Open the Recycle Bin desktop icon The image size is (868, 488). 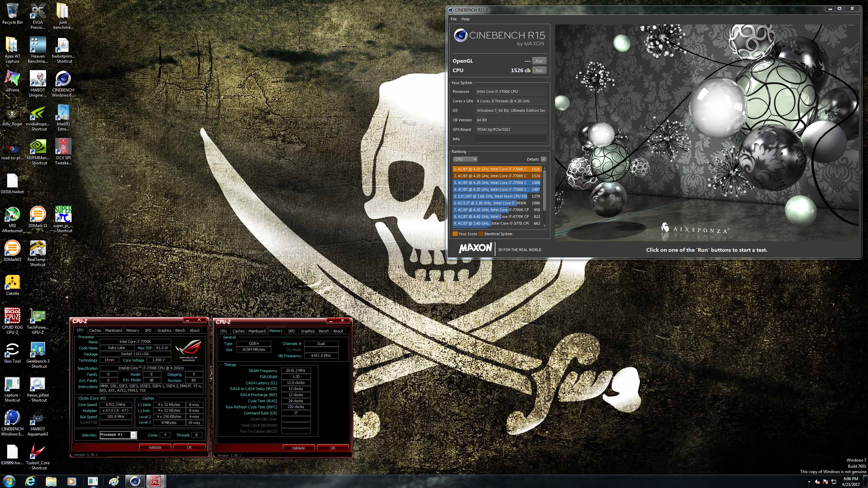(13, 14)
